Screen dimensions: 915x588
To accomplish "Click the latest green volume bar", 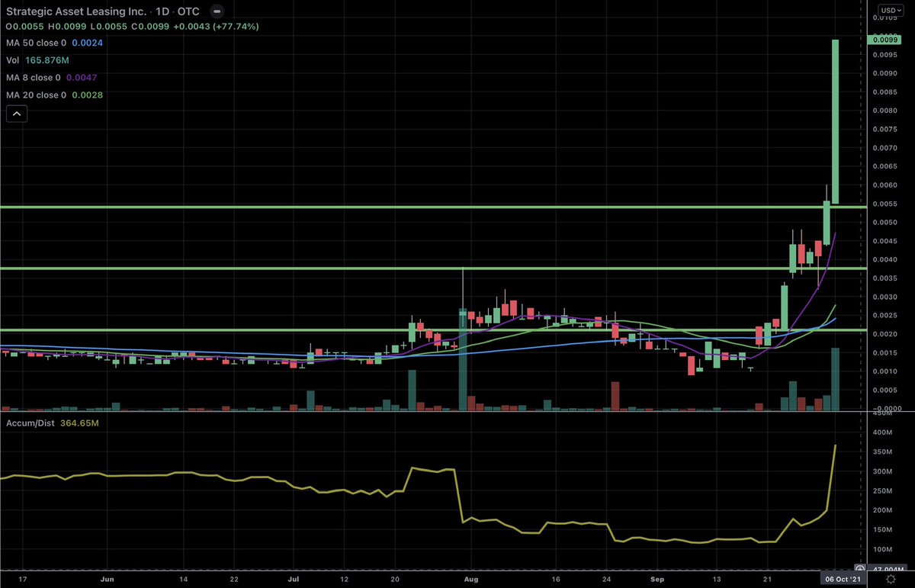I will (835, 378).
